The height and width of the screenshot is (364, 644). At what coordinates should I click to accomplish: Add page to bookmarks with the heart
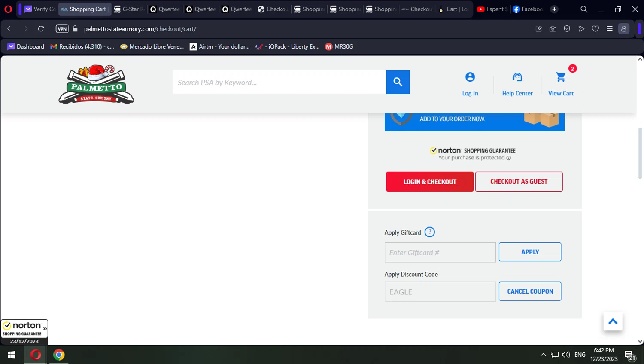(x=595, y=29)
